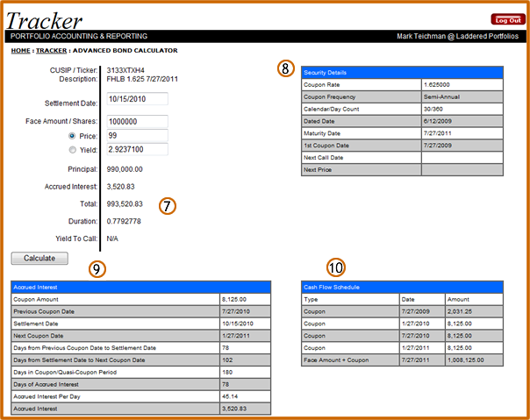The height and width of the screenshot is (420, 530).
Task: Click the 1st Coupon Date label
Action: point(326,146)
